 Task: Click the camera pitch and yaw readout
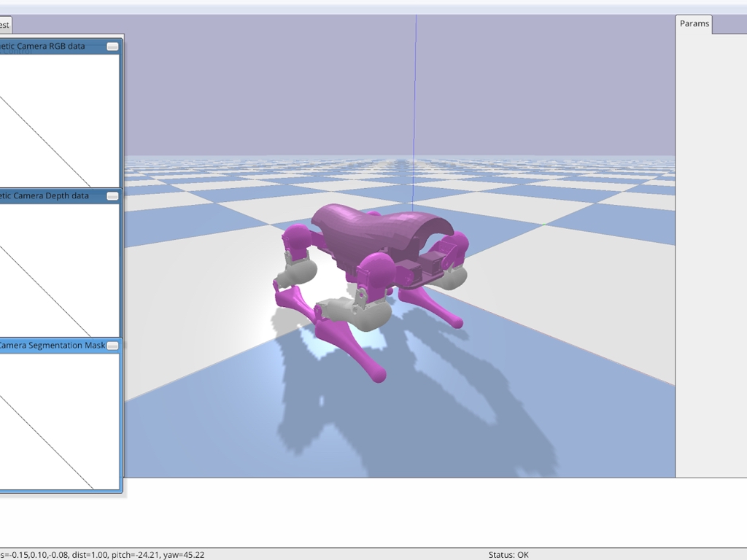tap(157, 555)
